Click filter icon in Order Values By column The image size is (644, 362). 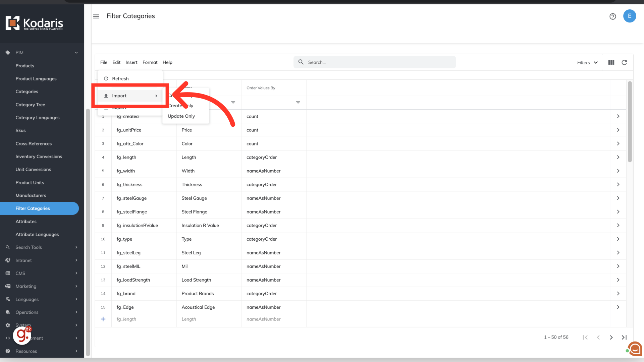298,103
